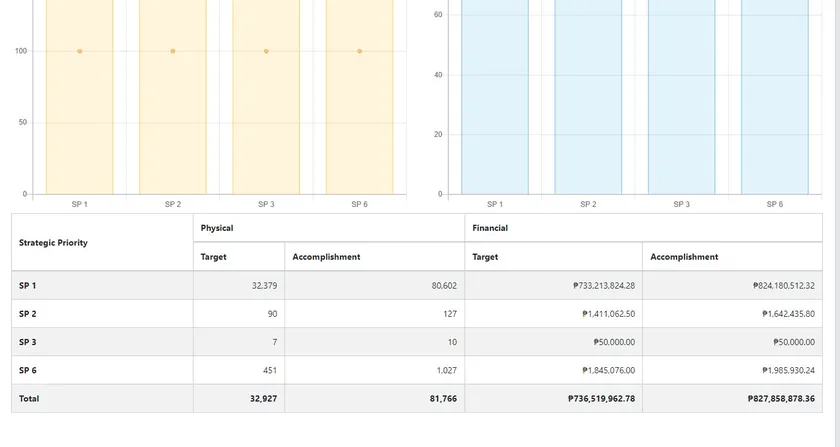
Task: Click the 80,602 accomplishment cell
Action: pyautogui.click(x=374, y=286)
